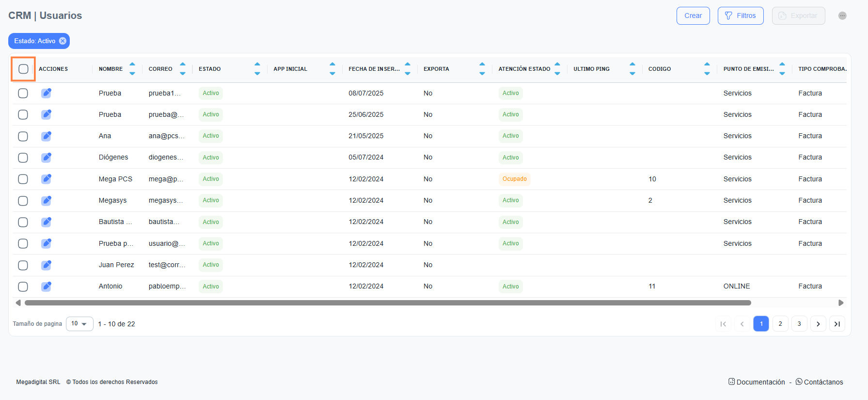Click the horizontal table scrollbar
The width and height of the screenshot is (868, 400).
click(388, 303)
